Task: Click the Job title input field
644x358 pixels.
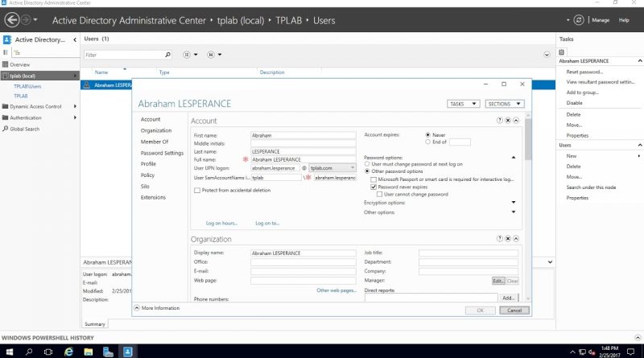Action: (469, 253)
